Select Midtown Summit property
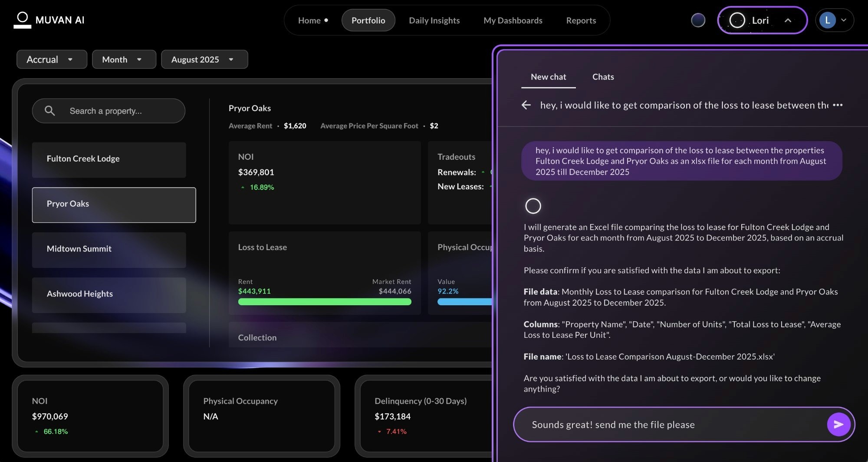Viewport: 868px width, 462px height. click(109, 250)
